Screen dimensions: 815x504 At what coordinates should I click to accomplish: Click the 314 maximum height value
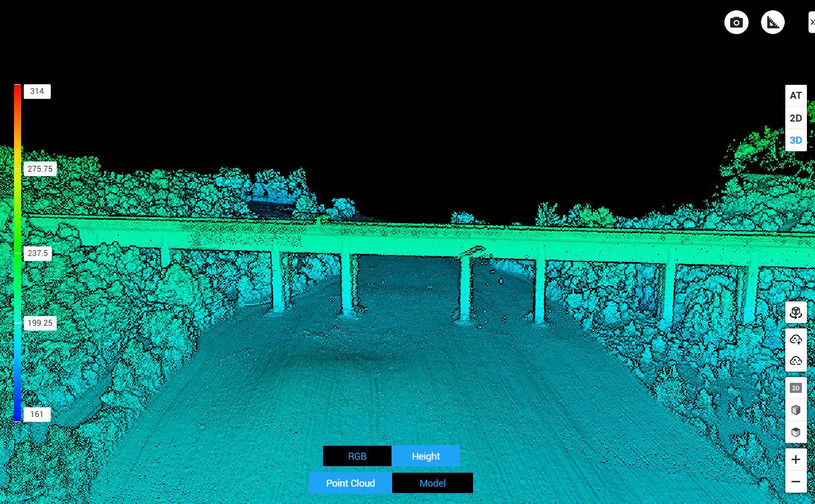[x=37, y=91]
